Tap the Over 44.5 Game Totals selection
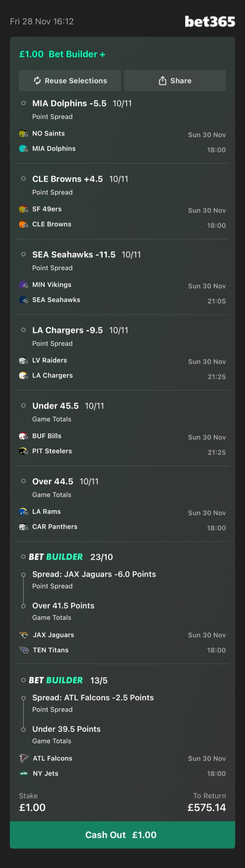 pyautogui.click(x=53, y=481)
